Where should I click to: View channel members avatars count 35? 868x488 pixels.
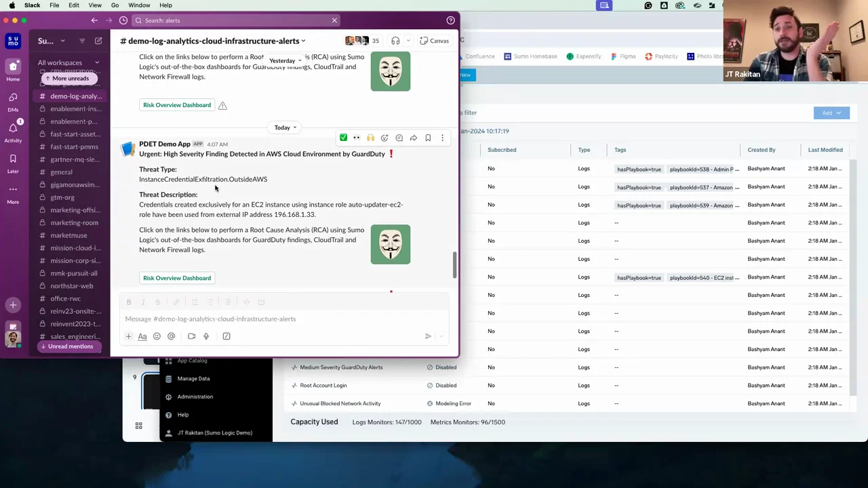click(363, 41)
